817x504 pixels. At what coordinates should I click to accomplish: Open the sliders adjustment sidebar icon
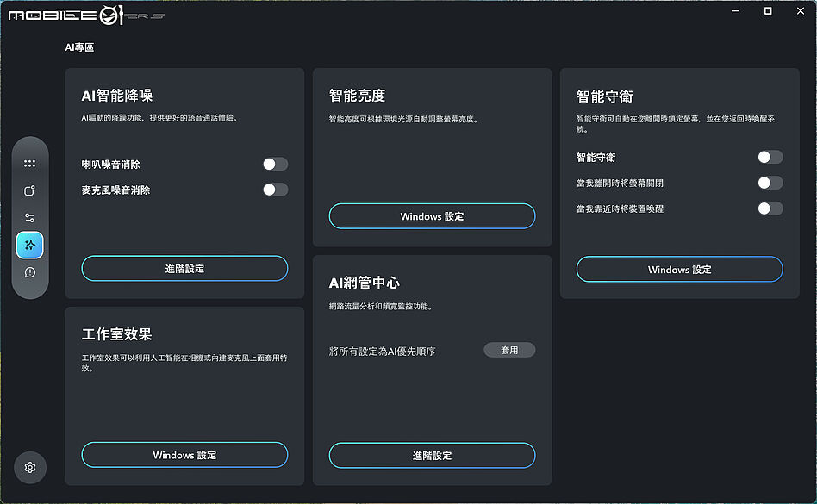point(29,218)
